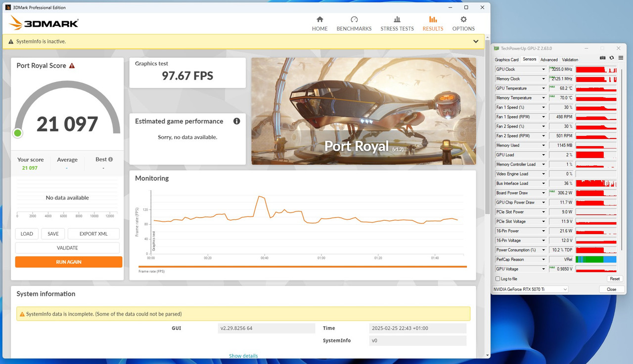Click the LOAD button
Screen dimensions: 633x364
click(x=27, y=234)
